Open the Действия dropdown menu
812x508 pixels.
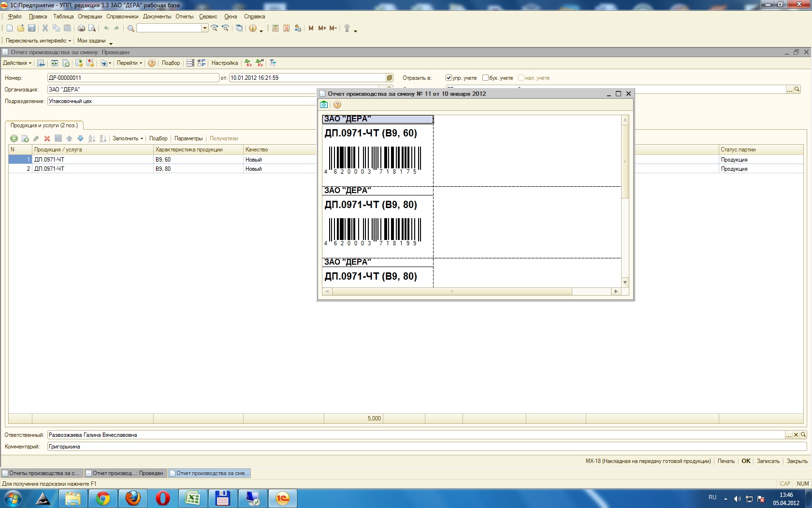17,63
